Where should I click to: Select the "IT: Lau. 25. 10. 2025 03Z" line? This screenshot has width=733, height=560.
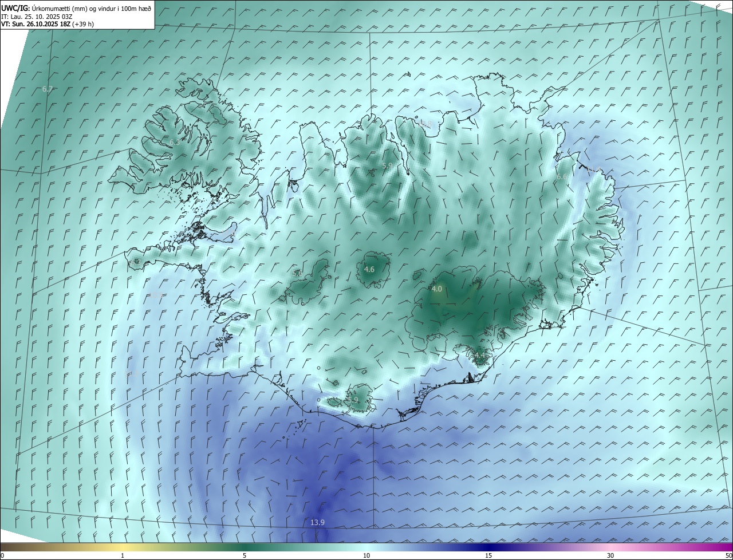(x=37, y=16)
